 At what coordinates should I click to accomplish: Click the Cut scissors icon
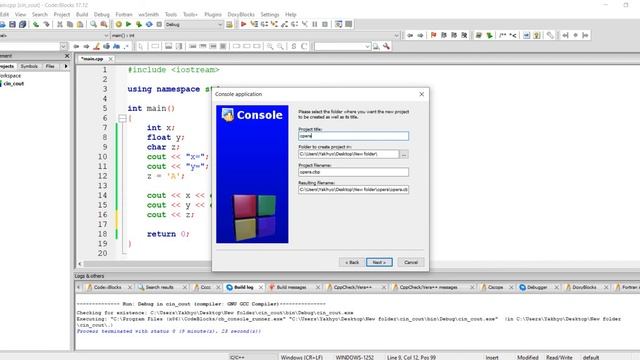(x=60, y=24)
